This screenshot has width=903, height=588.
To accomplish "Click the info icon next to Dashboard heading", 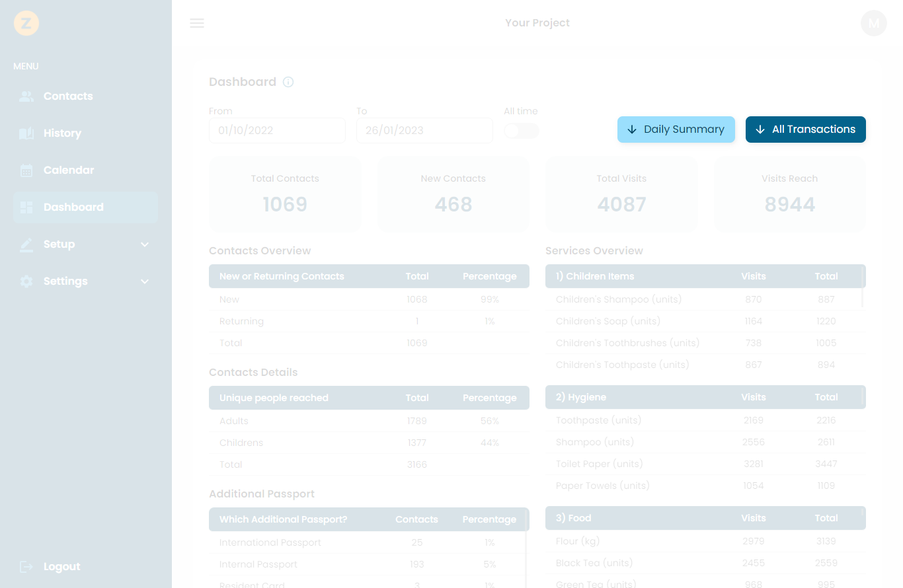I will coord(288,82).
